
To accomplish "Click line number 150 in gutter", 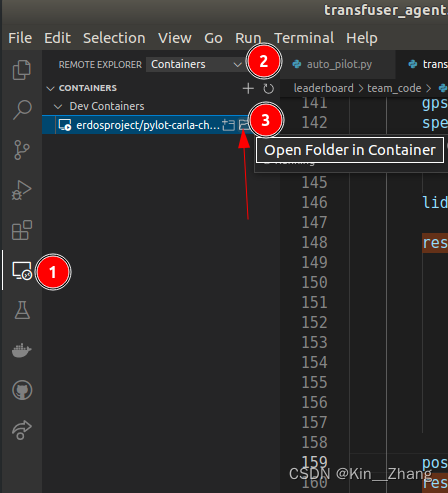I will pos(314,282).
